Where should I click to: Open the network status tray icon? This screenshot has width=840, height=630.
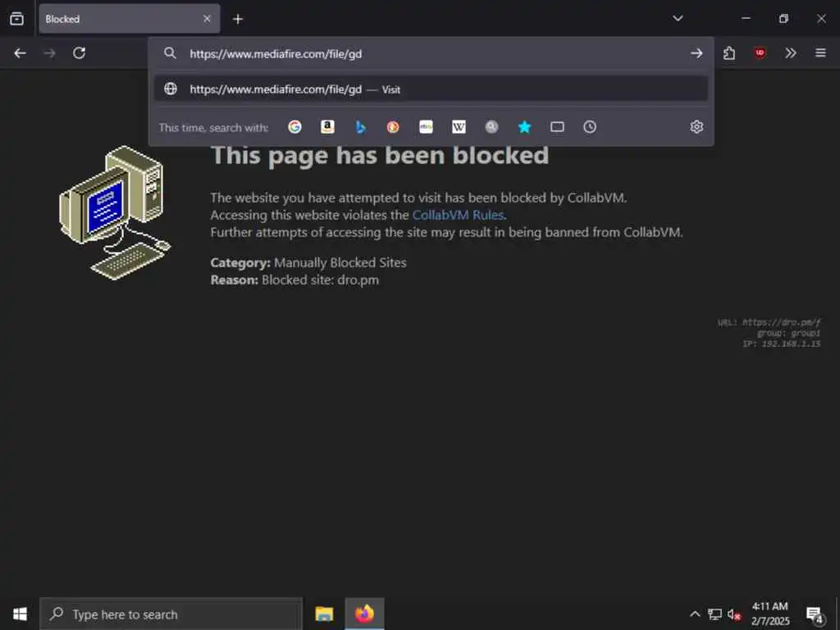point(714,614)
